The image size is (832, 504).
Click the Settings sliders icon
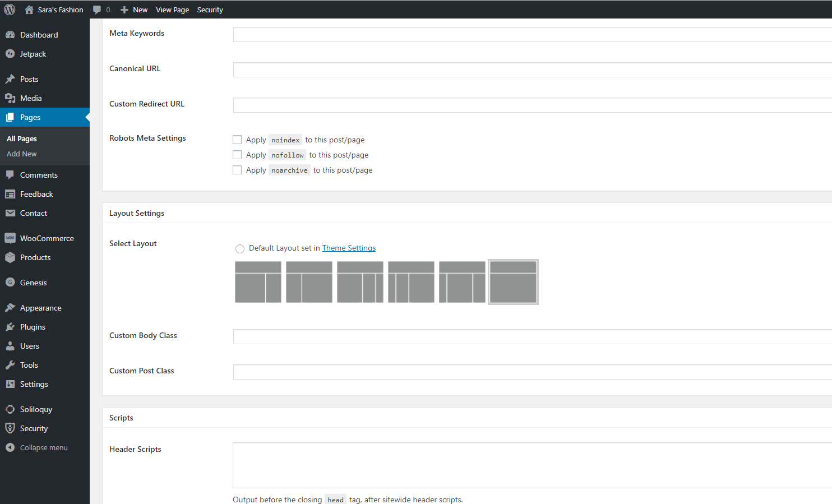tap(10, 384)
